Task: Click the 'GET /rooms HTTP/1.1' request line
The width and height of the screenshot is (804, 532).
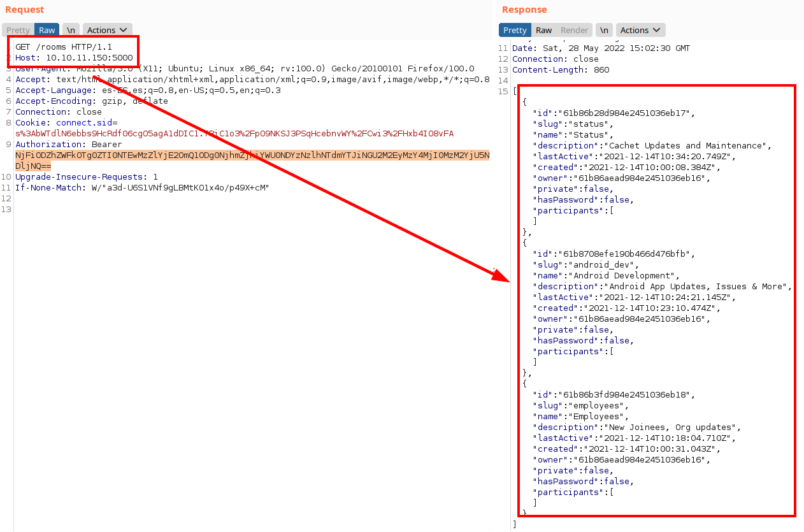Action: pos(64,47)
